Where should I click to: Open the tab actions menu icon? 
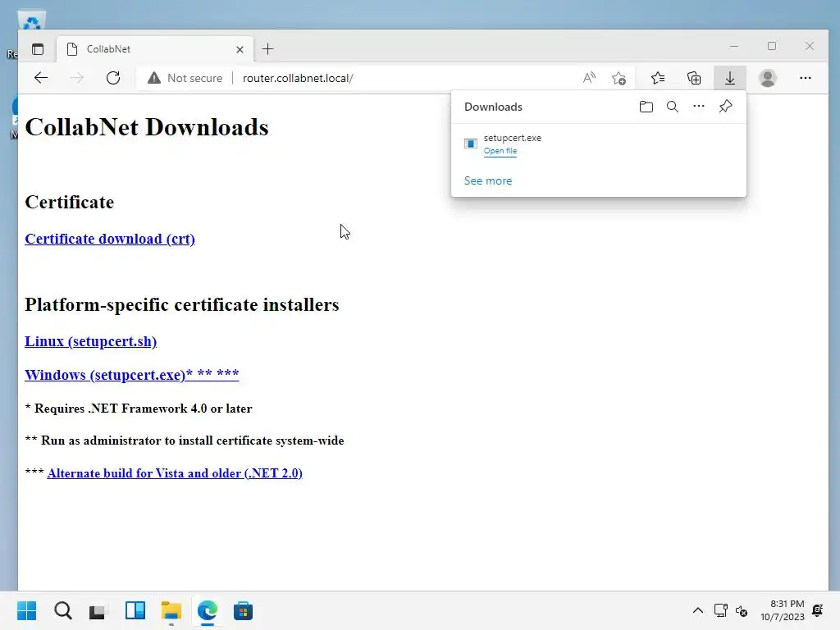pyautogui.click(x=38, y=49)
